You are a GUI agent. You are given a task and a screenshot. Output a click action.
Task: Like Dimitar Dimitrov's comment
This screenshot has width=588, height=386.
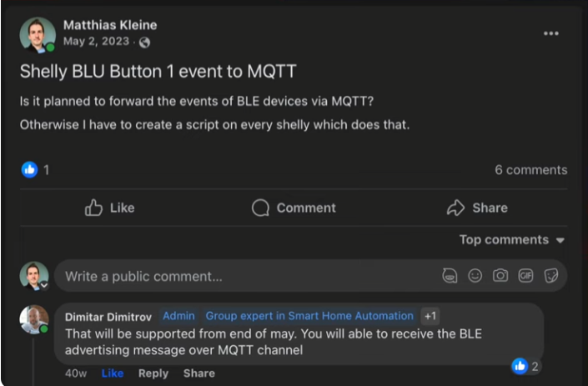pyautogui.click(x=112, y=373)
